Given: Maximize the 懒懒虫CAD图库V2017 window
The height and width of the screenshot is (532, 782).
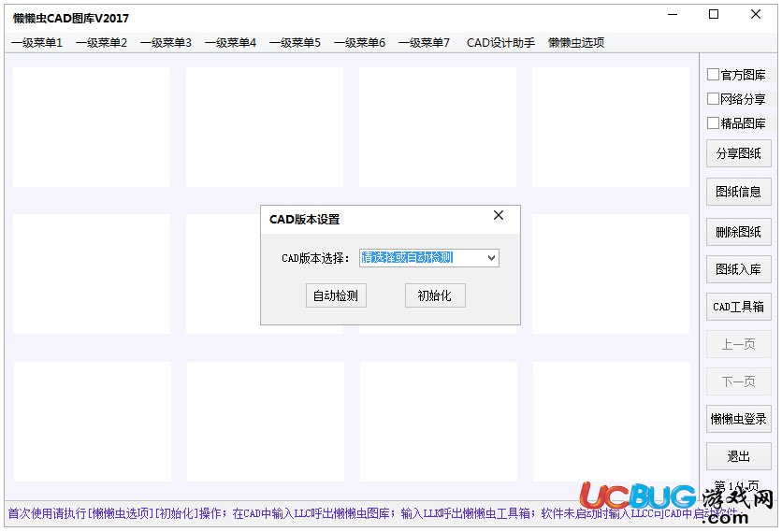Looking at the screenshot, I should [714, 14].
